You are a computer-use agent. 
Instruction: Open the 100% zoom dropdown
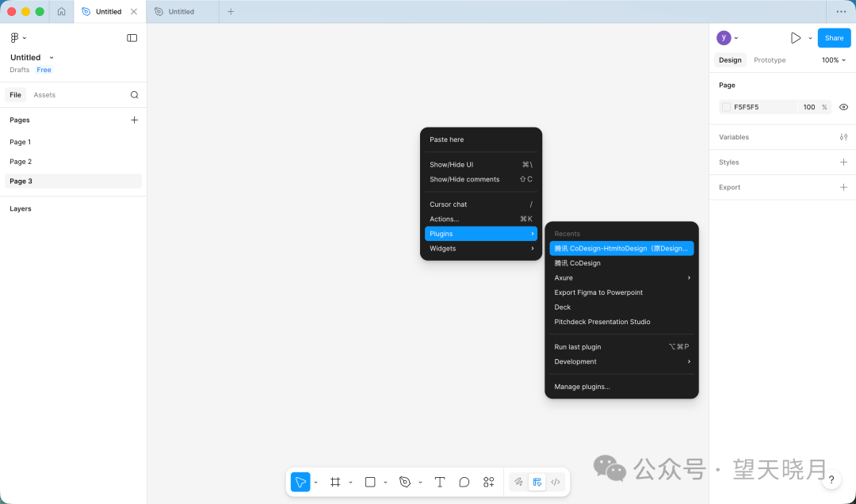pos(834,60)
